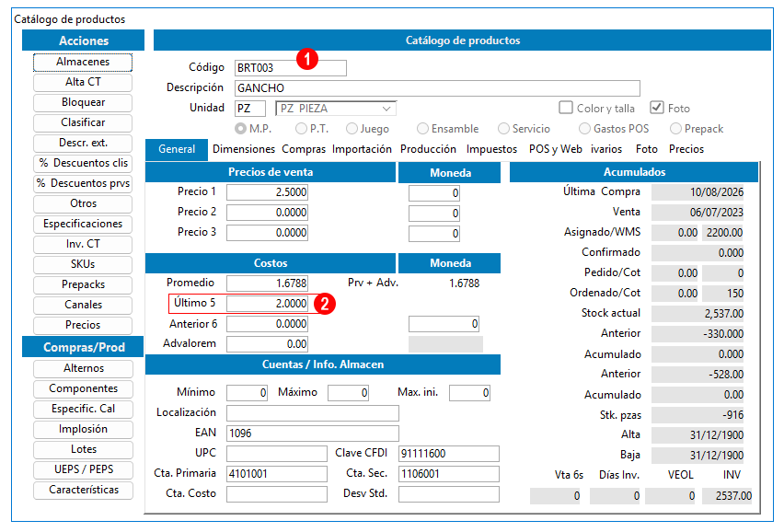Open SKUs from the Acciones panel
Screen dimensions: 784x532
[x=83, y=264]
